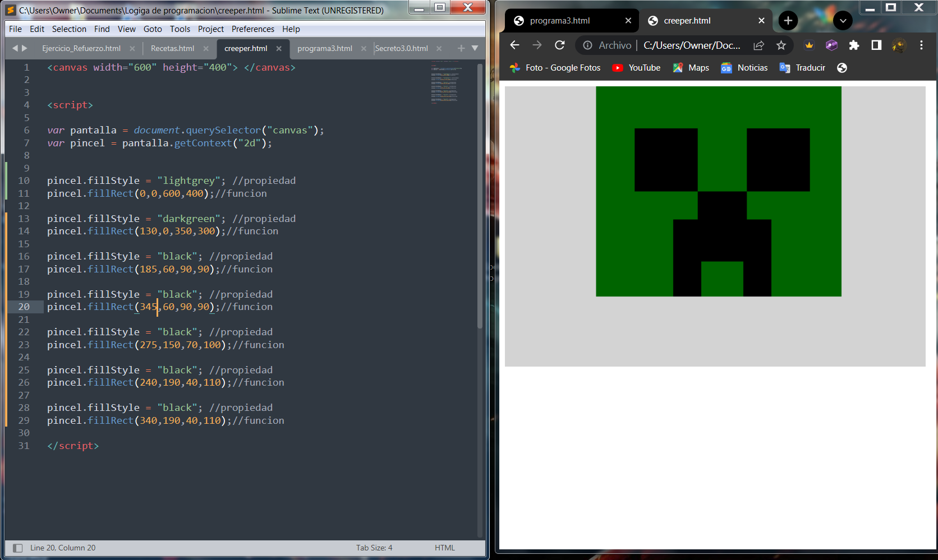Viewport: 938px width, 560px height.
Task: Open the Edit menu
Action: 37,29
